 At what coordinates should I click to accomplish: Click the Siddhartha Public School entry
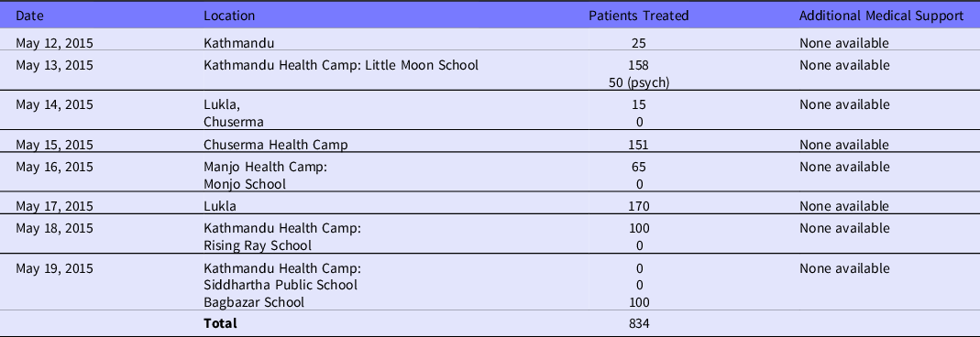coord(281,285)
